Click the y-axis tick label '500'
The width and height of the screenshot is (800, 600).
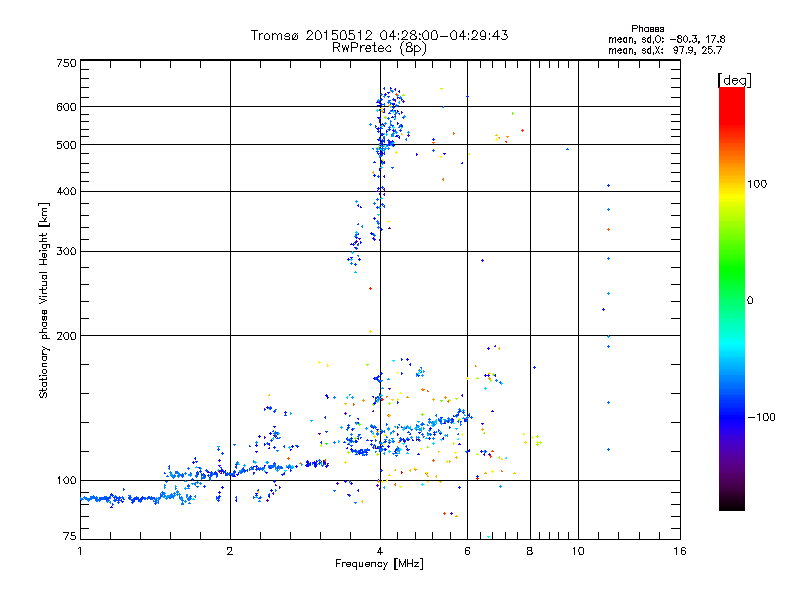66,145
